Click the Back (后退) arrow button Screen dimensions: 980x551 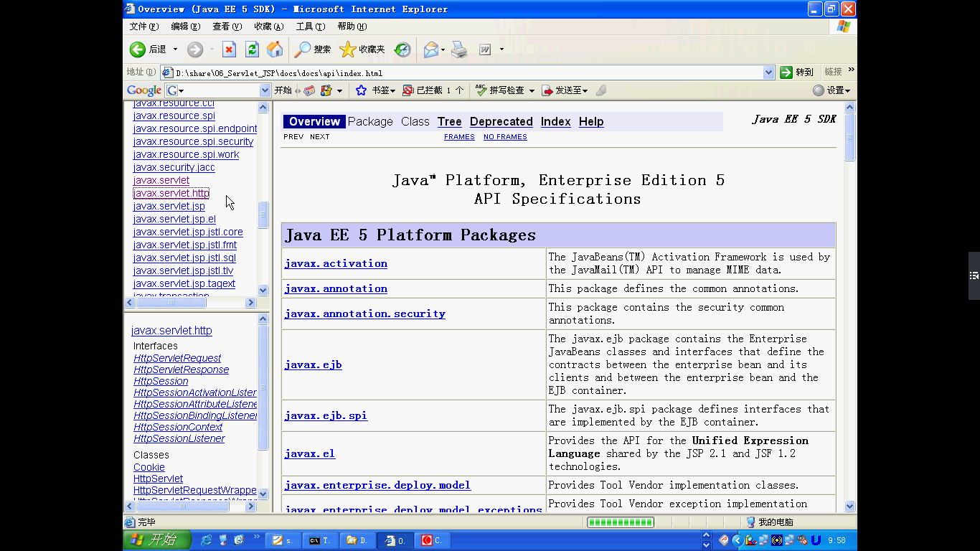tap(138, 50)
